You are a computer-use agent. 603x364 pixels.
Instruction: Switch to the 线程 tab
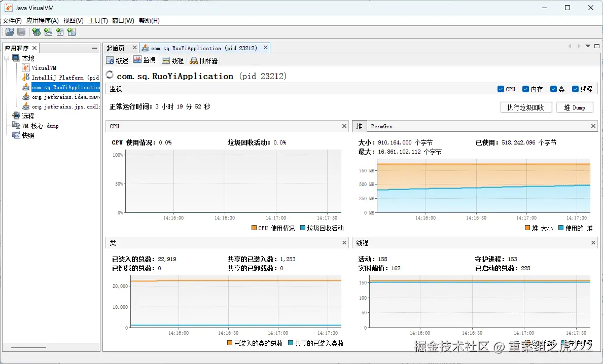point(172,60)
